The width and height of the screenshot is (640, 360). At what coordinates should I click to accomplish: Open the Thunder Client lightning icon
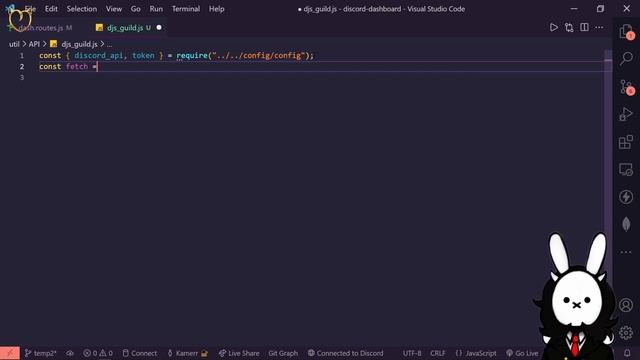tap(626, 197)
